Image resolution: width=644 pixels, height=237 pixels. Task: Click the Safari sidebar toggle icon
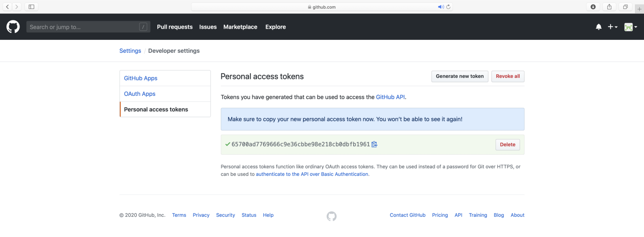(31, 7)
